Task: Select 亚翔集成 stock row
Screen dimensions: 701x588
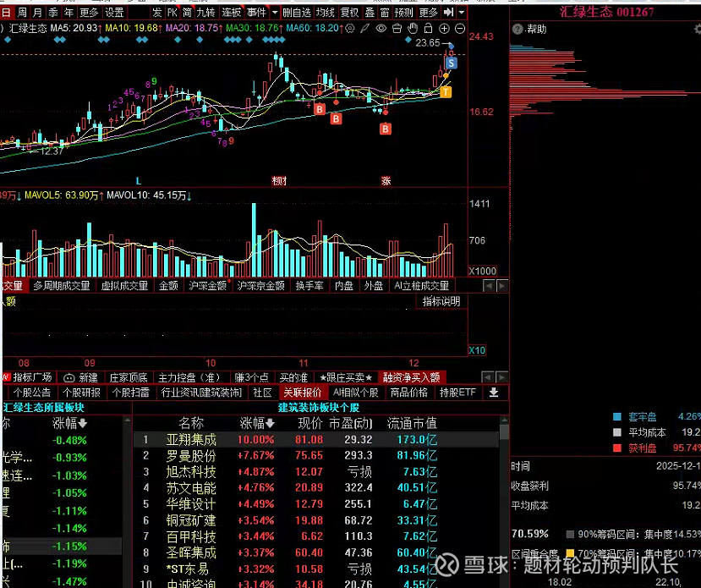Action: coord(316,440)
